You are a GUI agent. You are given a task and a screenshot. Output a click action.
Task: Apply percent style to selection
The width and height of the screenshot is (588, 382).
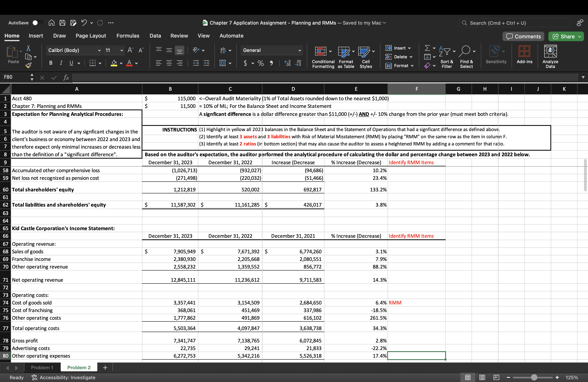coord(260,63)
